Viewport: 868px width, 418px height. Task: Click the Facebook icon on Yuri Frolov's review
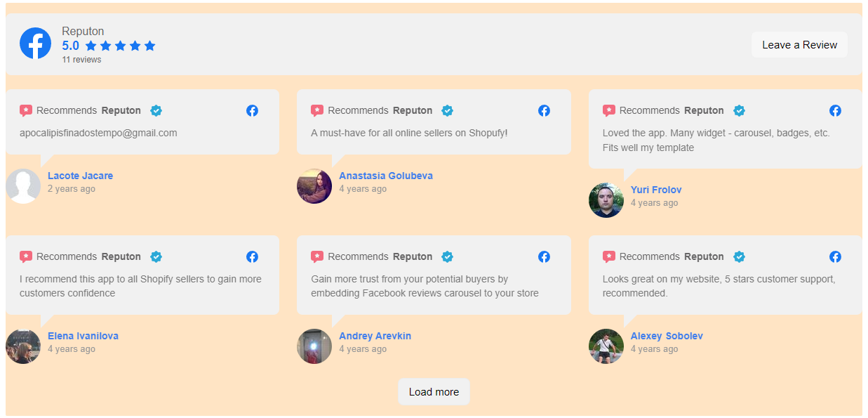tap(835, 110)
